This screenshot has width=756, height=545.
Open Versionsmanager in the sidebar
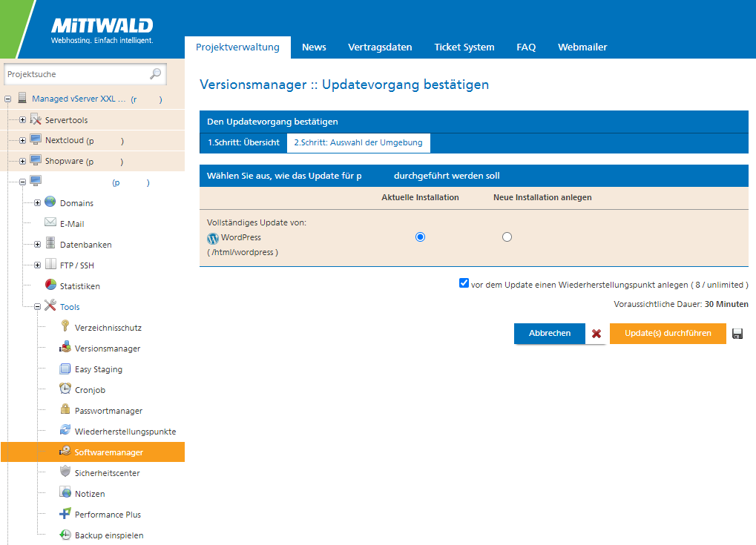point(108,349)
